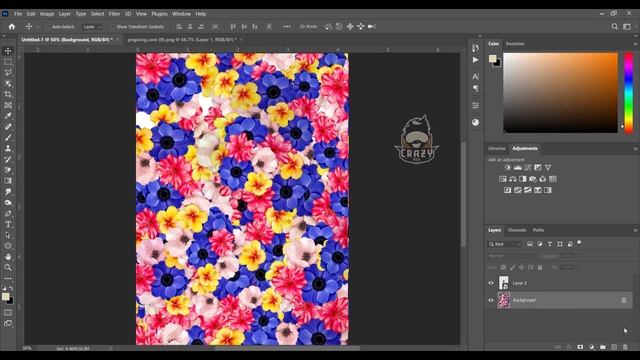The height and width of the screenshot is (360, 640).
Task: Add a Color Lookup grid adjustment
Action: click(553, 179)
